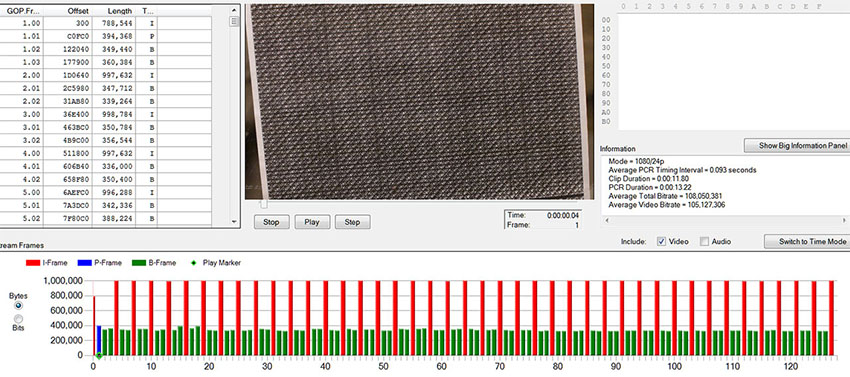Screen dimensions: 850x377
Task: Select the Bits radio button
Action: [18, 319]
